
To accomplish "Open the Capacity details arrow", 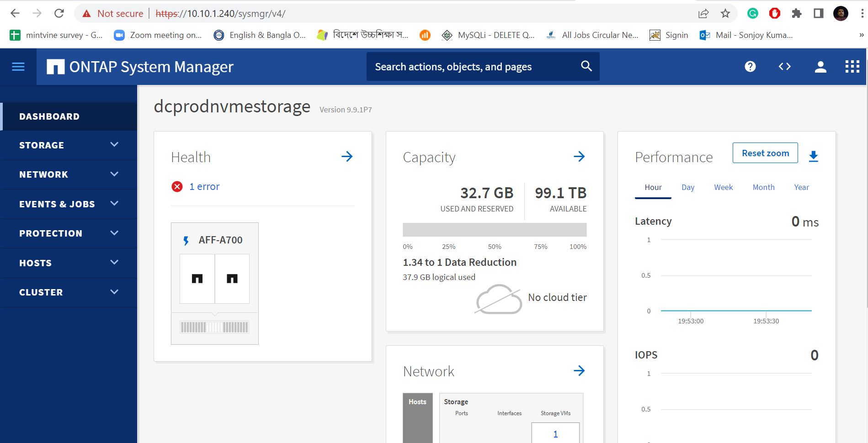I will (x=579, y=157).
